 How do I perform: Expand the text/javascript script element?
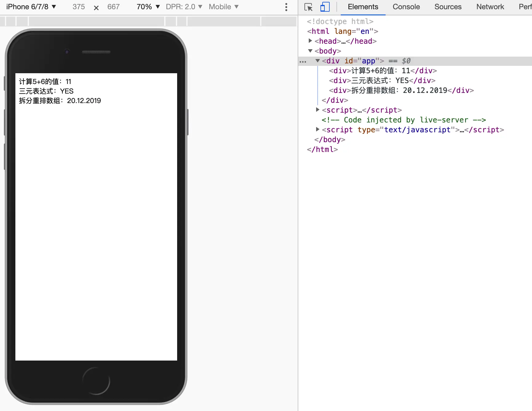[318, 129]
